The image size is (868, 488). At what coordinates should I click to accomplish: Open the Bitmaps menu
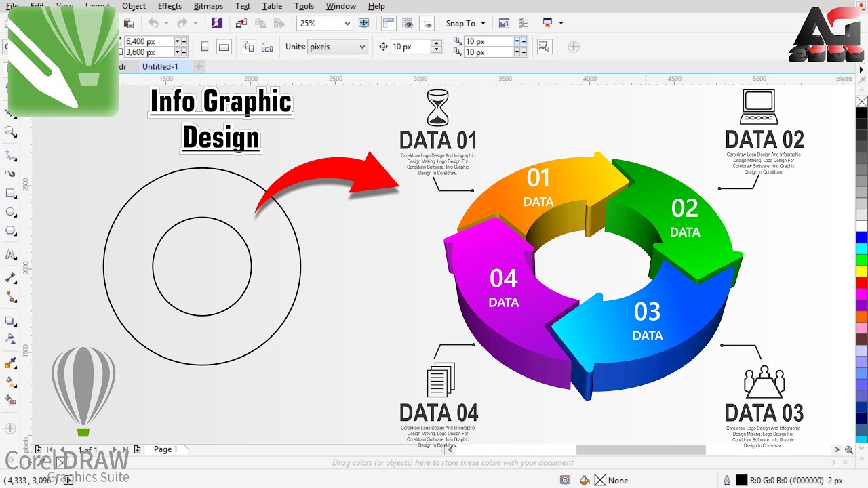click(x=208, y=6)
